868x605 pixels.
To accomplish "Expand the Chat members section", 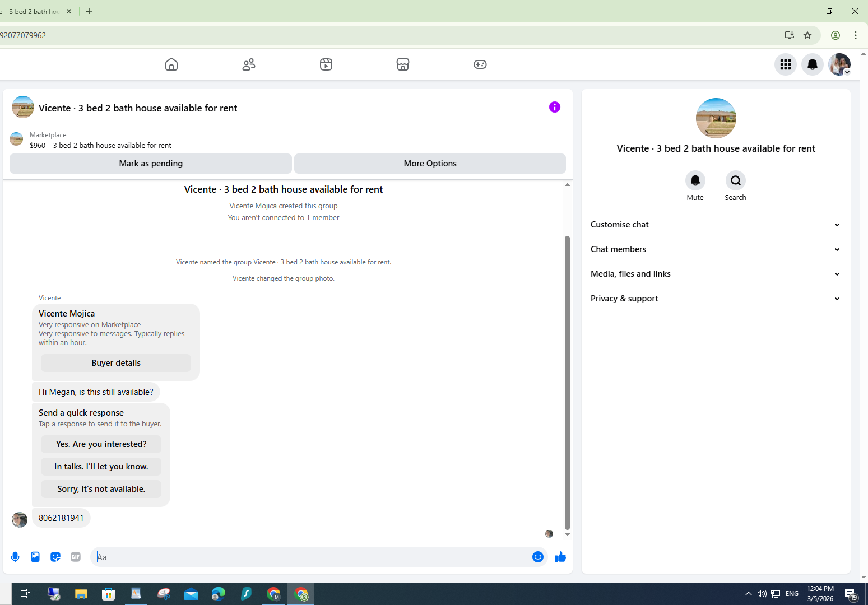I will 716,249.
